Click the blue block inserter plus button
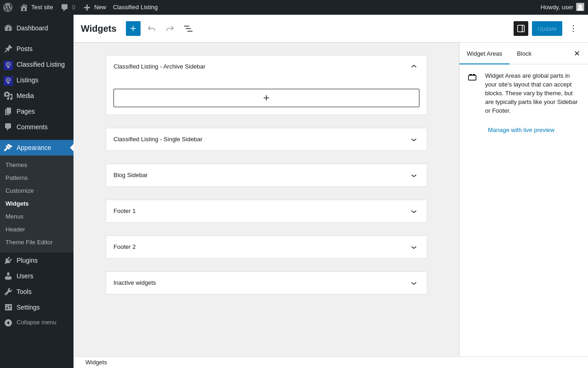 [133, 29]
